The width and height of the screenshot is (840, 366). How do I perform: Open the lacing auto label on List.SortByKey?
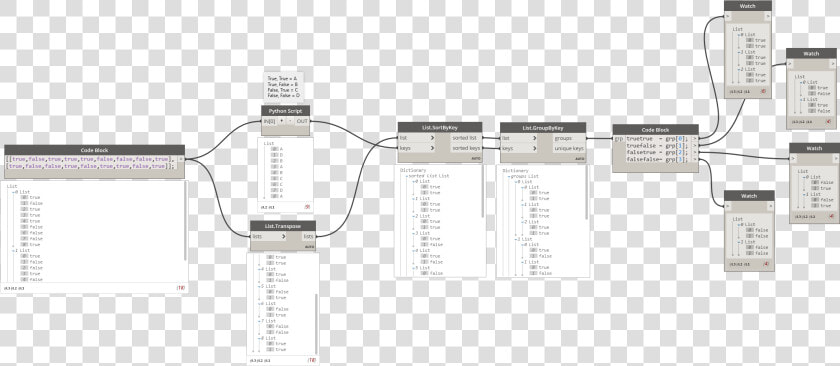(475, 159)
